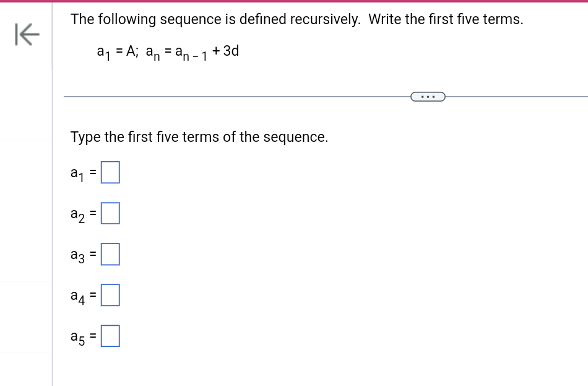The width and height of the screenshot is (588, 386).
Task: Select the 'Type the first five terms' prompt
Action: click(199, 137)
